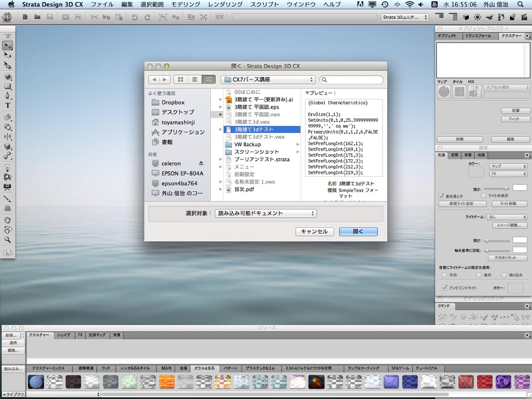Click the Save disk icon in the toolbar
Screen dimensions: 532x399
(x=50, y=16)
